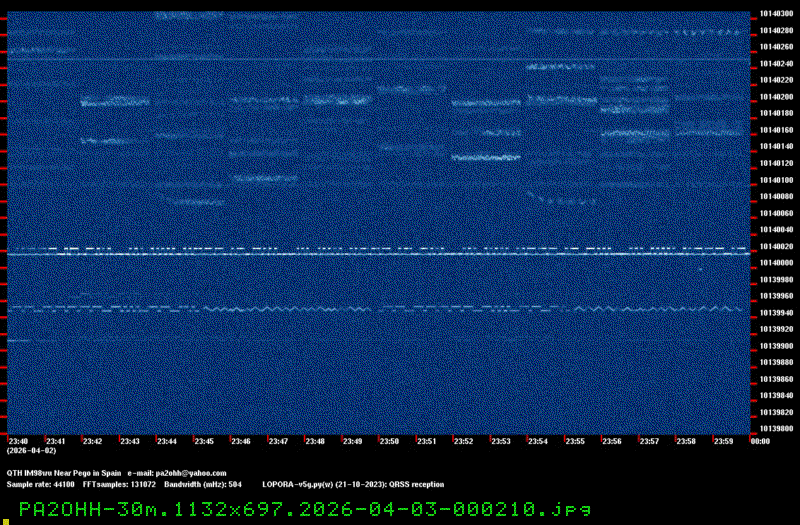Click the 10140200 frequency label

[777, 97]
